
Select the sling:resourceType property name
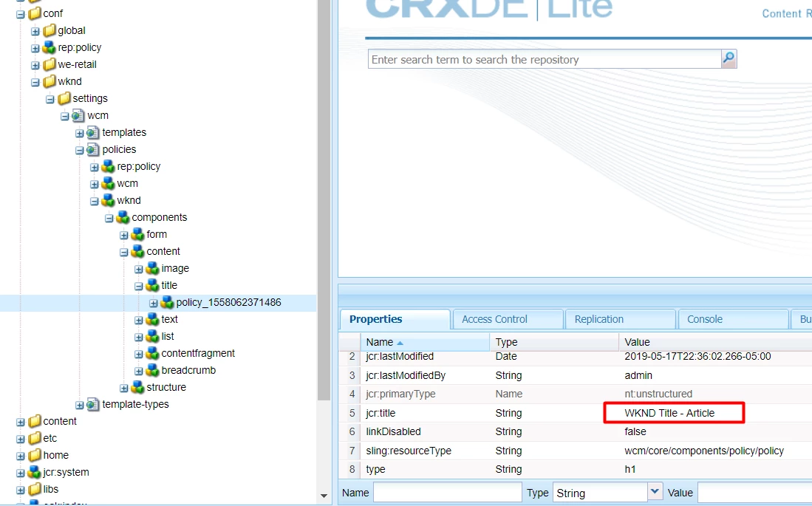(409, 451)
